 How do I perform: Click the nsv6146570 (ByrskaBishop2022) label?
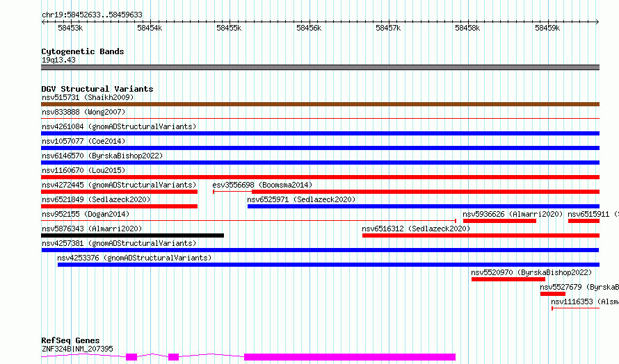pos(102,156)
